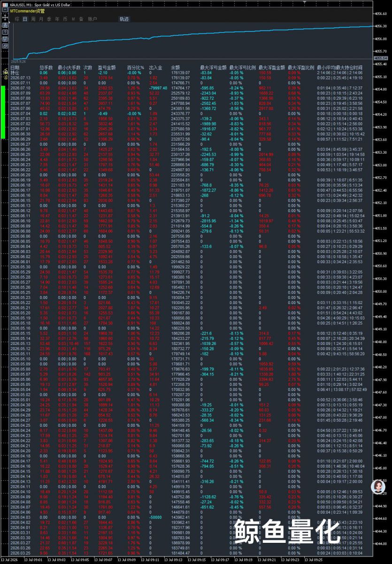Click the 余额 column header
392x564 pixels.
click(x=175, y=68)
